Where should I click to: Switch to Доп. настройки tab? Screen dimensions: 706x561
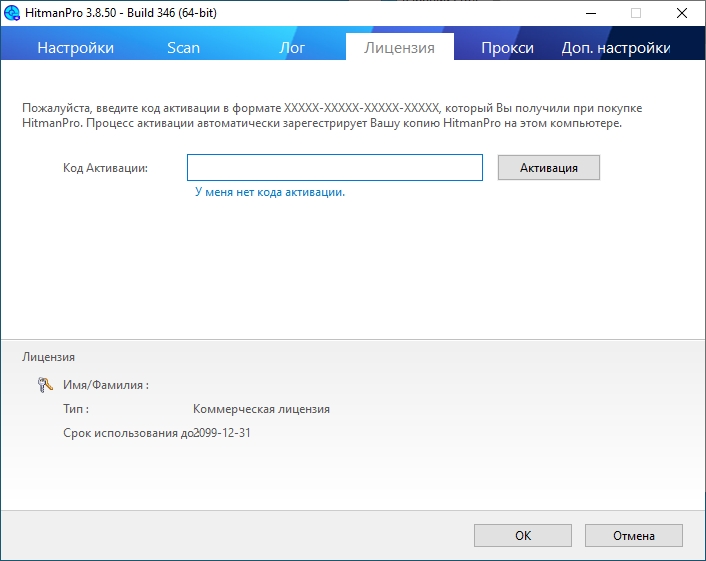(615, 48)
